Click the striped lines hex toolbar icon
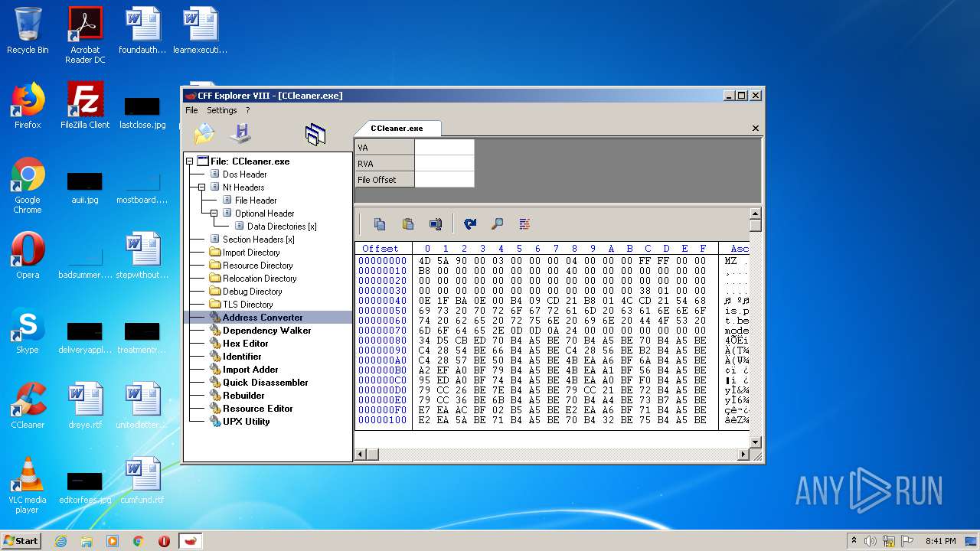 524,224
